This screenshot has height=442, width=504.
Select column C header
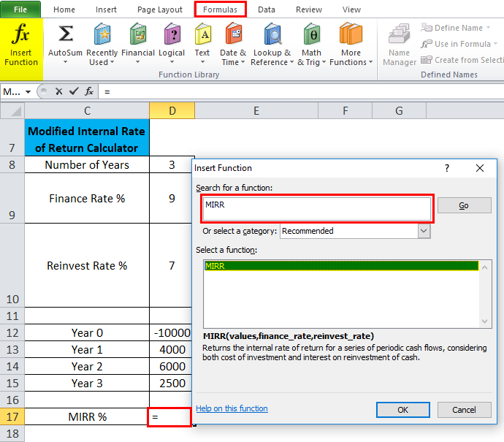click(x=87, y=111)
